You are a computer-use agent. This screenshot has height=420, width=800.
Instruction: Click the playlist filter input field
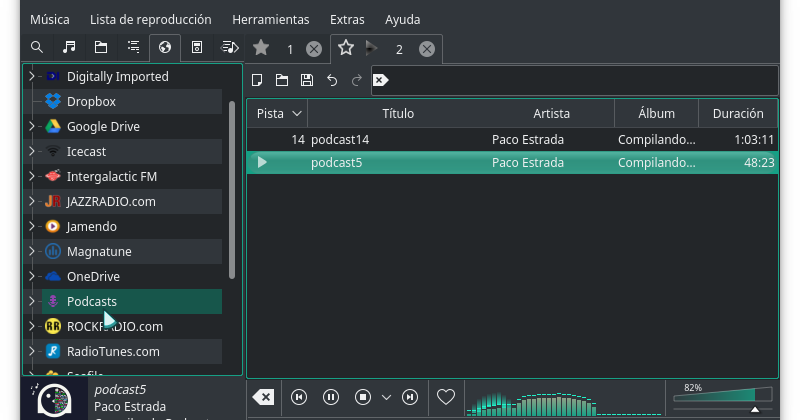pos(574,80)
